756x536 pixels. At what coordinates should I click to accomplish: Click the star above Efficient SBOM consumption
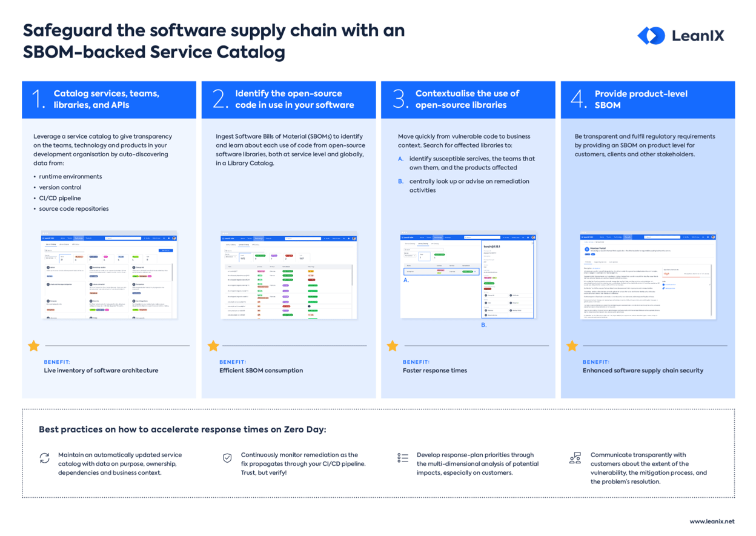point(213,346)
